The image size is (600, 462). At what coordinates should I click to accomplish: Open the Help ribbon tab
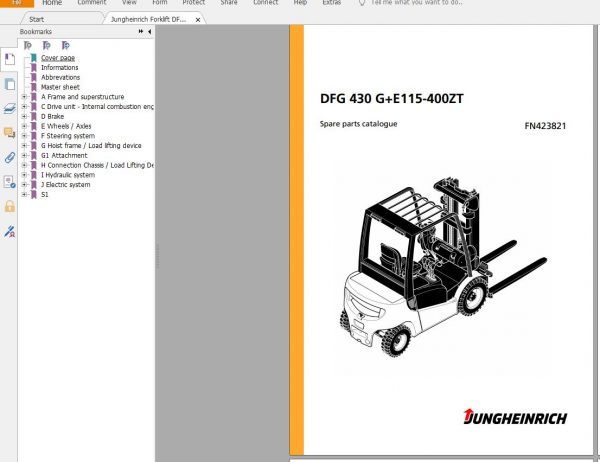coord(300,3)
